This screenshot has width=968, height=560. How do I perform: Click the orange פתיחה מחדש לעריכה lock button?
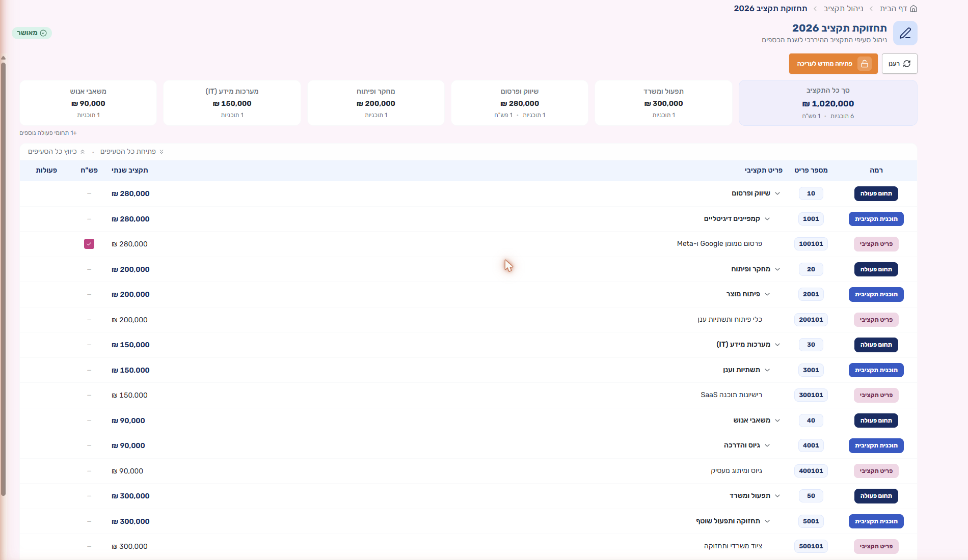click(x=833, y=64)
